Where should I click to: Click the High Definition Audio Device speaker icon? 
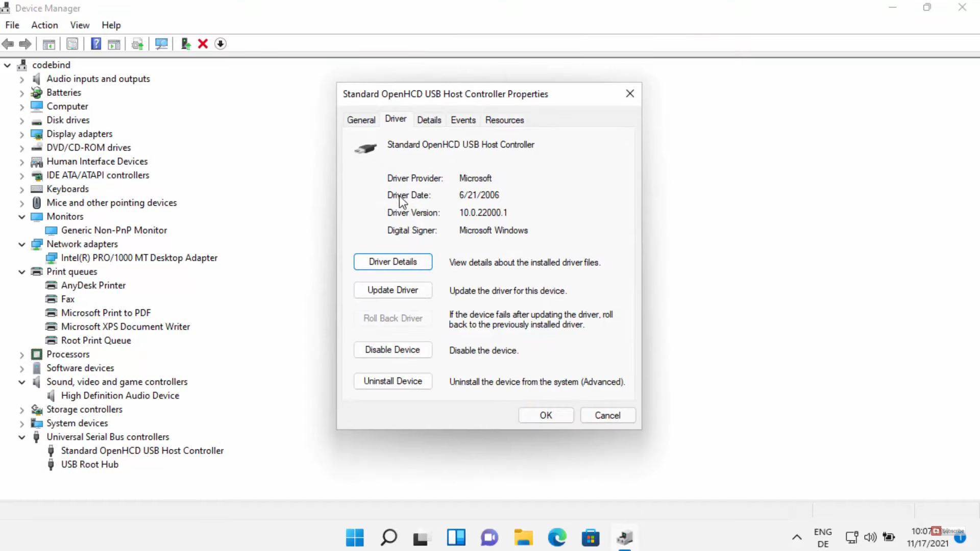pyautogui.click(x=51, y=395)
